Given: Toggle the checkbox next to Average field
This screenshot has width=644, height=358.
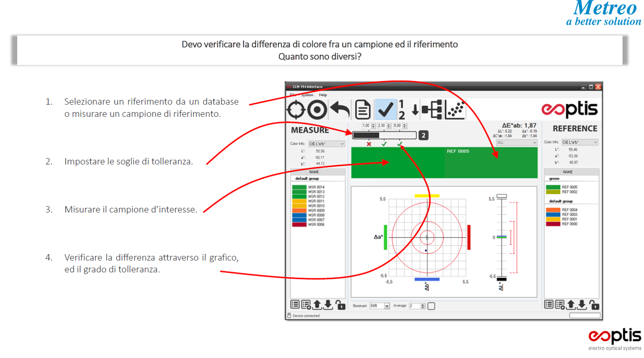Looking at the screenshot, I should [x=432, y=306].
